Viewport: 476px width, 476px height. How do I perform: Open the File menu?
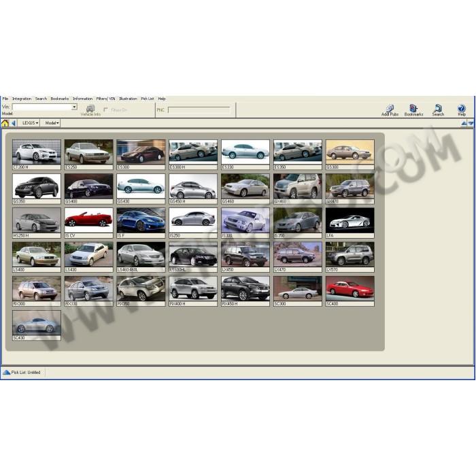click(x=5, y=99)
